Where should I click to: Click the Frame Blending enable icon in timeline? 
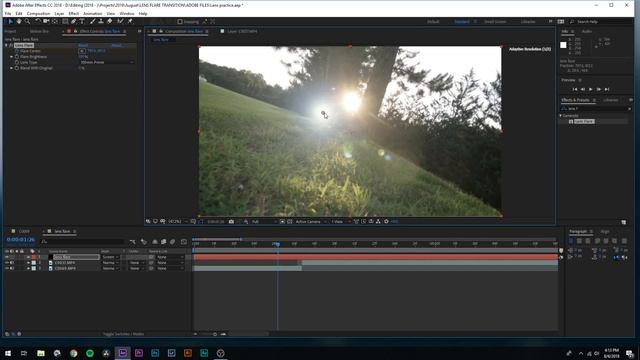pos(164,242)
